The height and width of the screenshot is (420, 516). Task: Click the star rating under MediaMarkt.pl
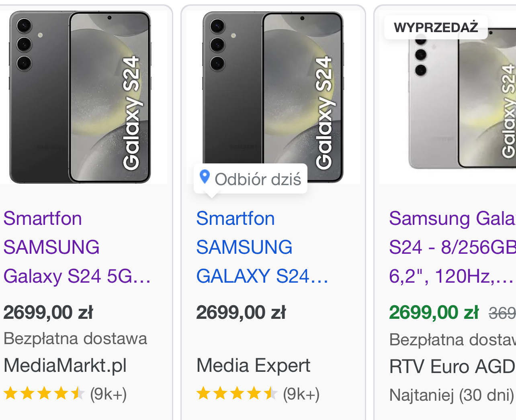pyautogui.click(x=44, y=394)
